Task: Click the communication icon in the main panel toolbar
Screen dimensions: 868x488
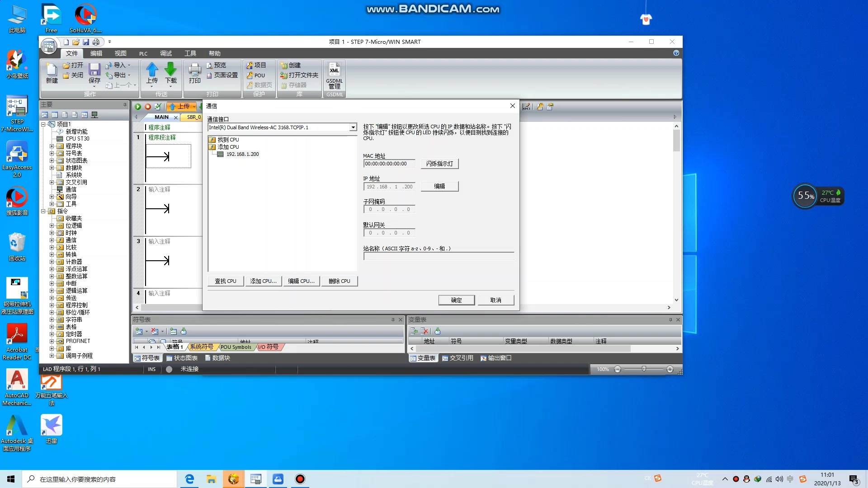Action: [x=94, y=115]
